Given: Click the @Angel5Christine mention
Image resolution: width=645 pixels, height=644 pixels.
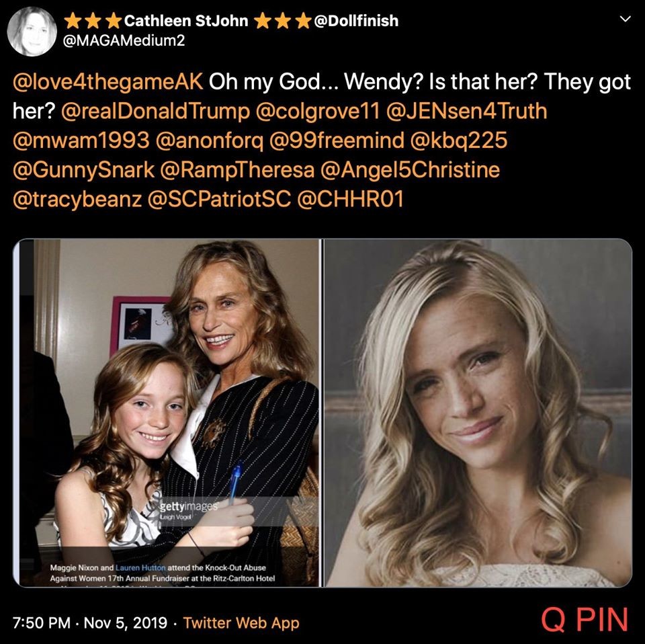Looking at the screenshot, I should pos(412,169).
